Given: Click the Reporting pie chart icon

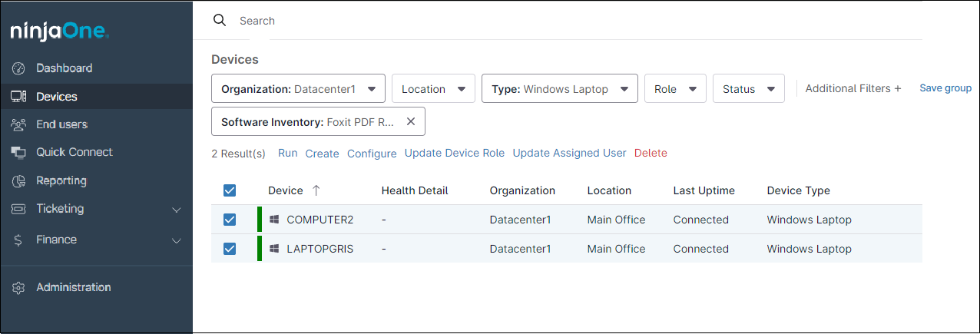Looking at the screenshot, I should click(x=19, y=181).
